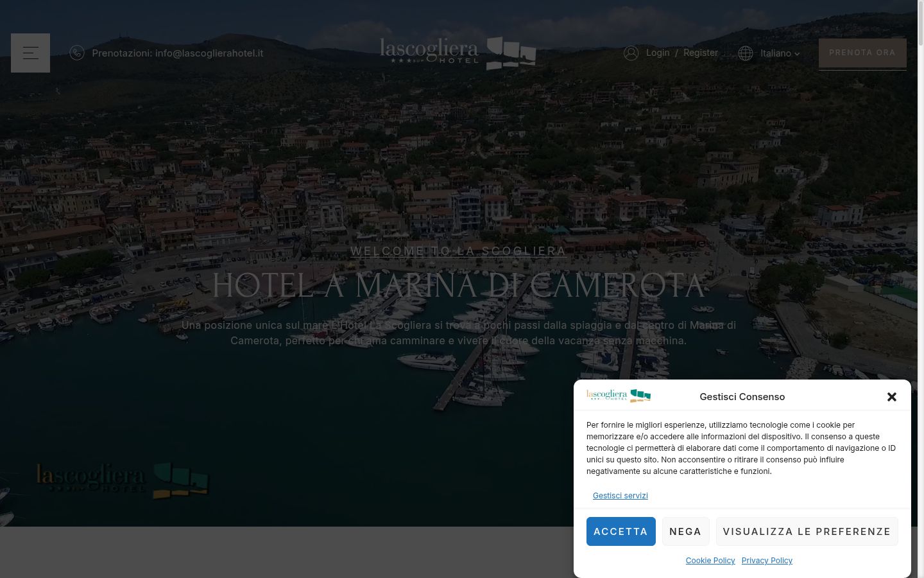
Task: Open the Gestisci servizi link
Action: (x=620, y=495)
